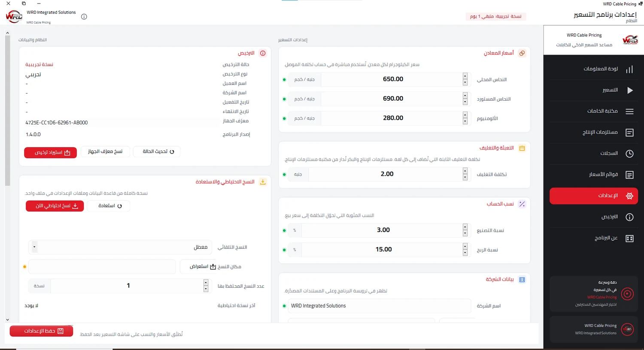Screen dimensions: 644x350
Task: Open مستلزمات الإنتاج production supplies icon
Action: [629, 133]
